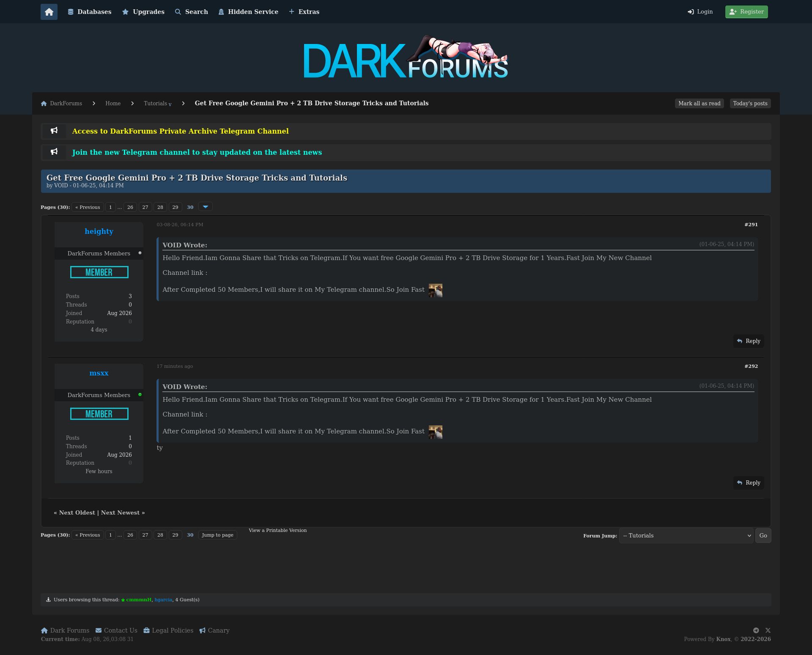Click 'VOID Wrote:' quote header in post #291

tap(185, 245)
